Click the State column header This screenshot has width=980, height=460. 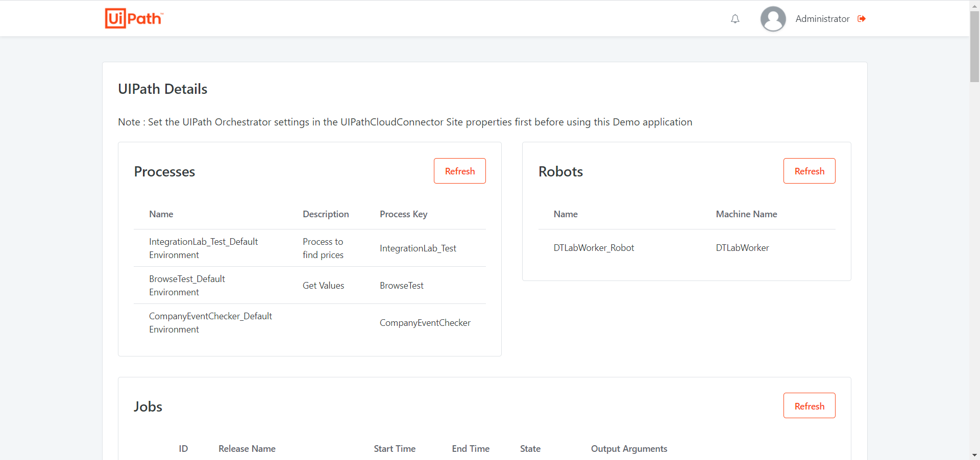tap(530, 449)
